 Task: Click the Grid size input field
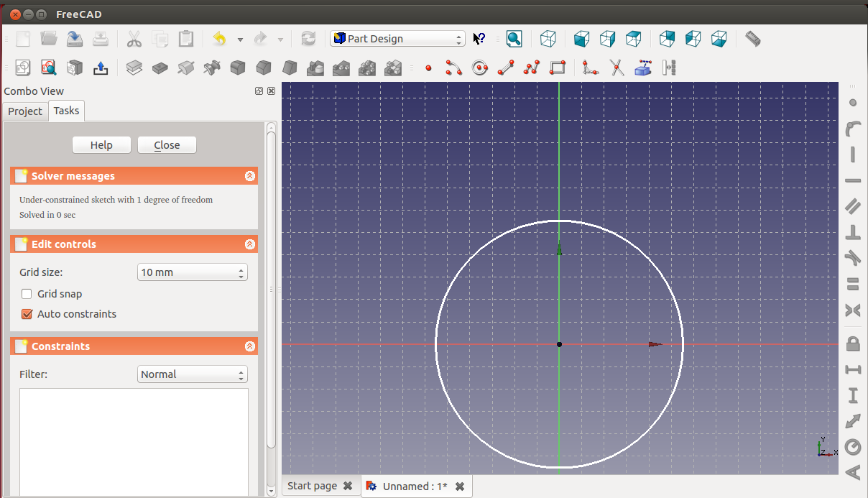[187, 272]
